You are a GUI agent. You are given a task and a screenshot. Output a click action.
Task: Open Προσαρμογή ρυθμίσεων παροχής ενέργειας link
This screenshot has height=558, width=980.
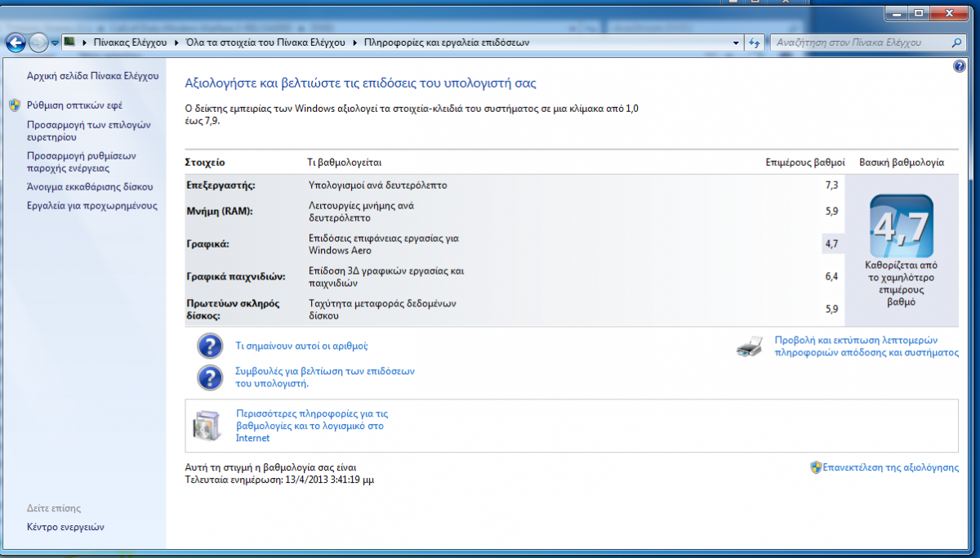point(82,162)
